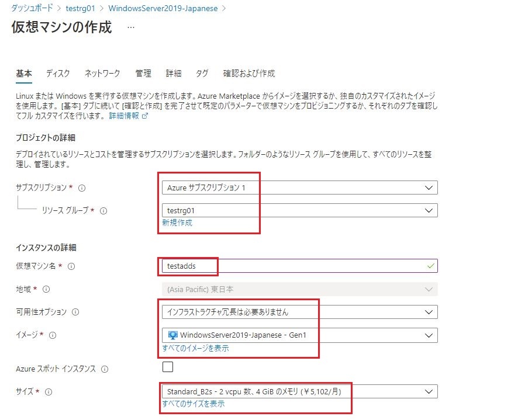511x420 pixels.
Task: Switch to the ディスク tab
Action: (58, 74)
